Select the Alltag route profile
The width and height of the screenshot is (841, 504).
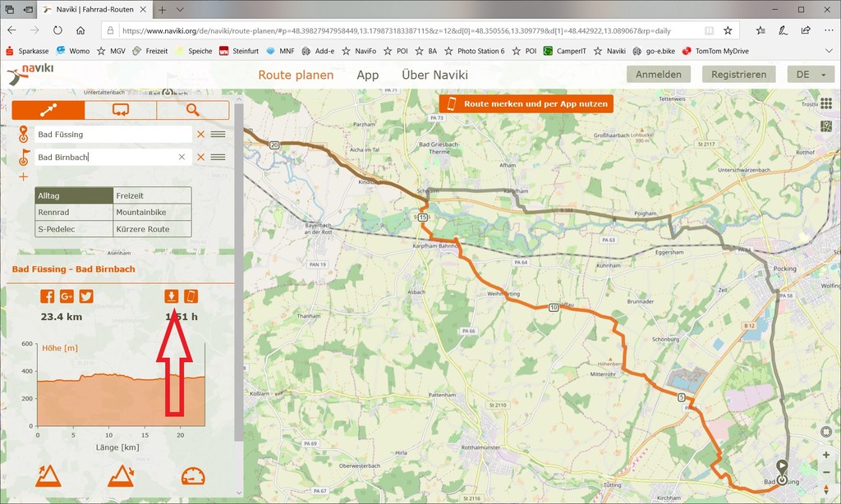[74, 195]
